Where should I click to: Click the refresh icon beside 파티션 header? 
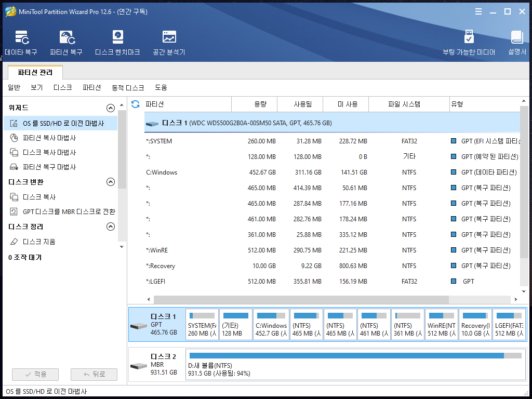click(136, 104)
